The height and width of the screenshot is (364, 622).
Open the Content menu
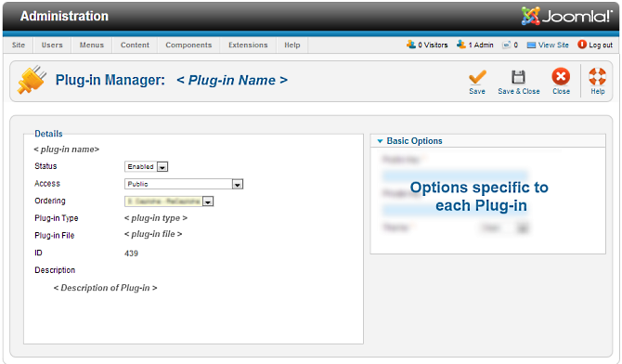click(x=135, y=45)
